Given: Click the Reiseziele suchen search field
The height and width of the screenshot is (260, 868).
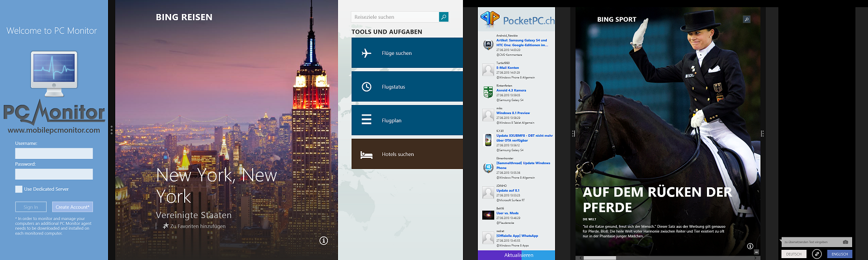Looking at the screenshot, I should click(x=395, y=17).
